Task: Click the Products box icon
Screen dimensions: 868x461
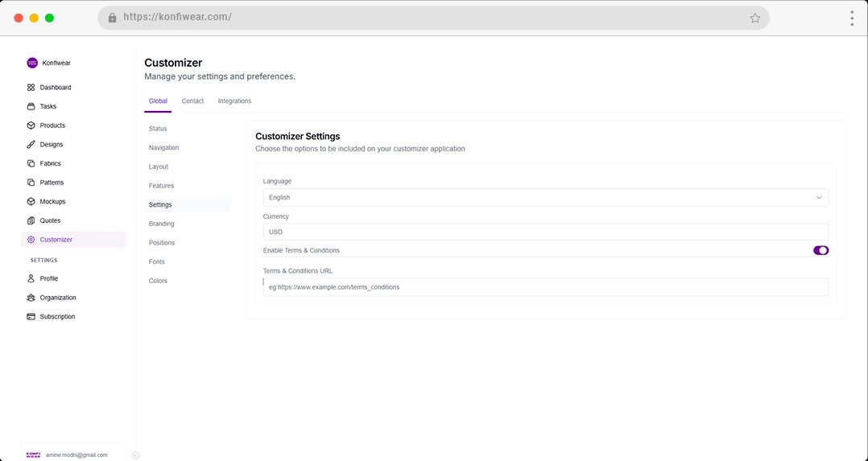Action: (x=31, y=126)
